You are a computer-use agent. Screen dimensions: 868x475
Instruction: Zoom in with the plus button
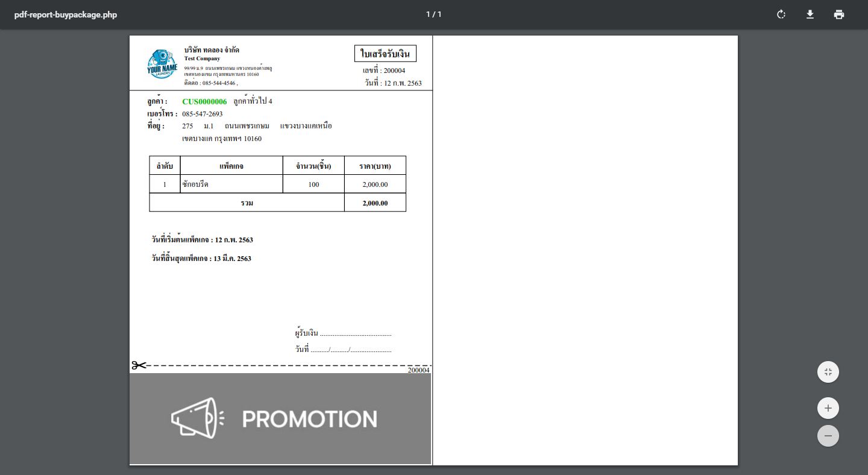pyautogui.click(x=828, y=408)
